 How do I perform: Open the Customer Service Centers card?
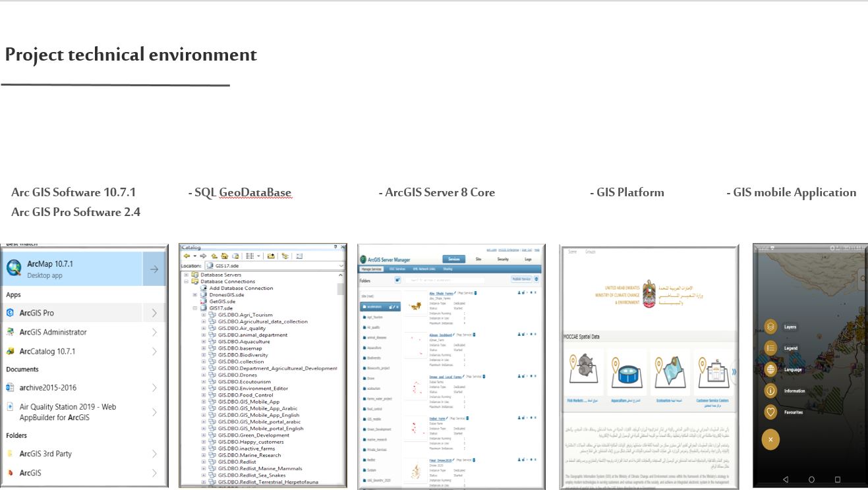(712, 377)
